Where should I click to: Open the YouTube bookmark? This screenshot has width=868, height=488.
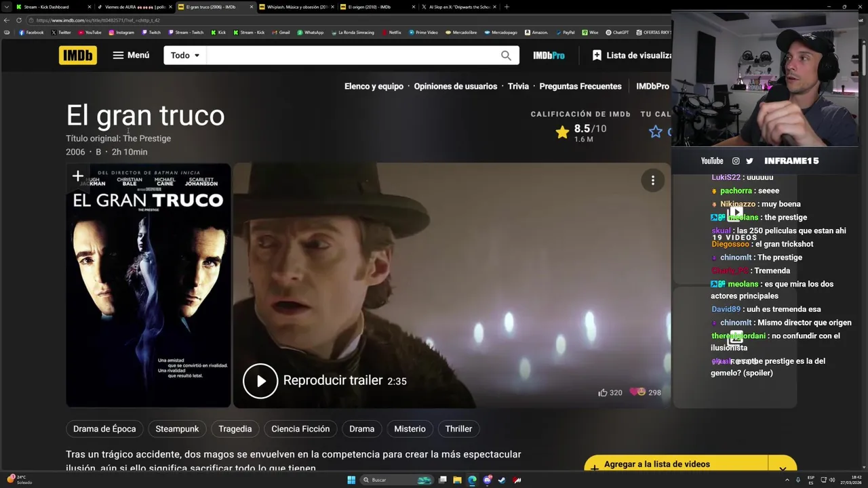[x=90, y=33]
